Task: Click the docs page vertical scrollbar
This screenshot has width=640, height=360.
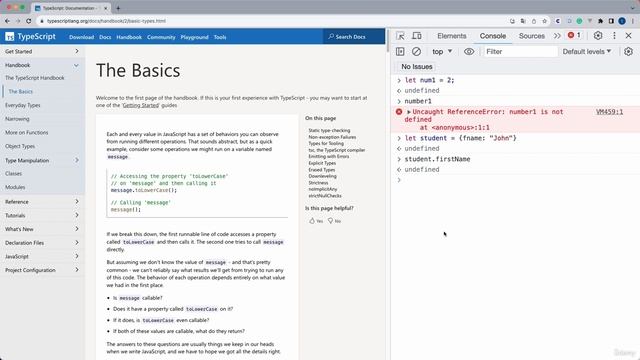Action: (x=387, y=41)
